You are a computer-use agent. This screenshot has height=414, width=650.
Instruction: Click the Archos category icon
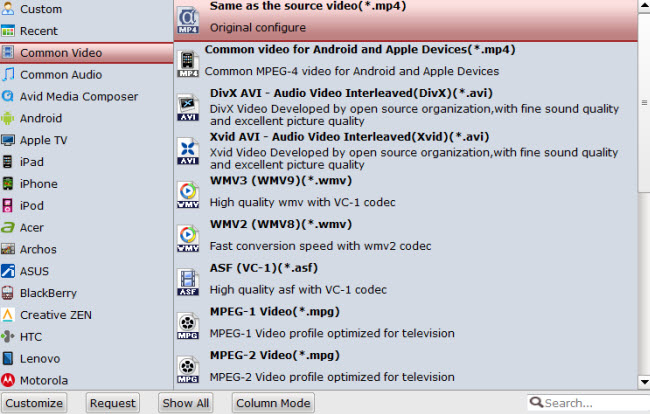pyautogui.click(x=7, y=249)
